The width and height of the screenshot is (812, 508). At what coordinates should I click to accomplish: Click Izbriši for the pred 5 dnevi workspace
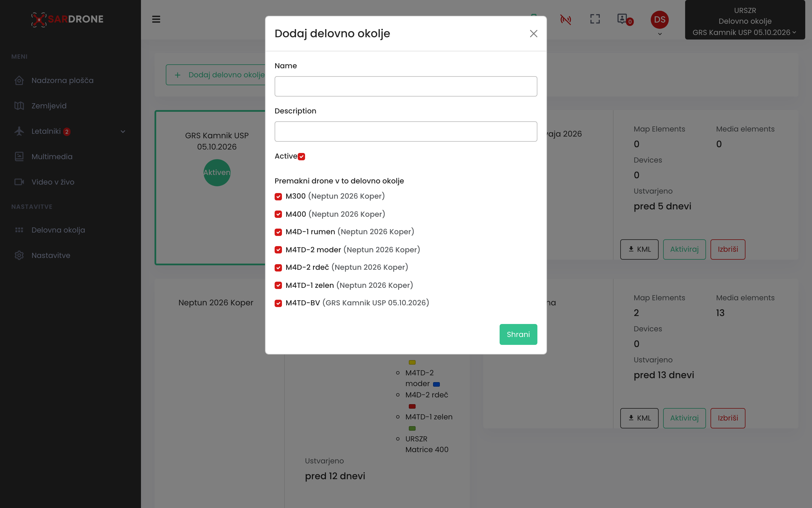coord(728,249)
